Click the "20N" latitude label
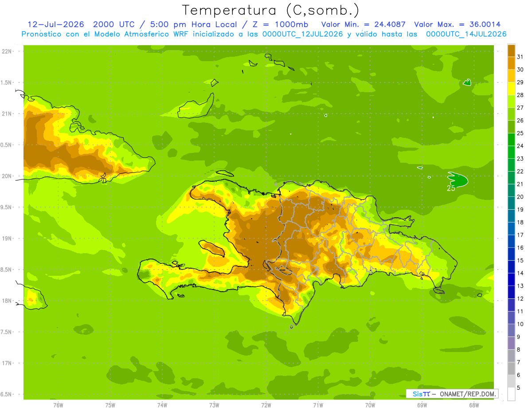 tap(6, 176)
